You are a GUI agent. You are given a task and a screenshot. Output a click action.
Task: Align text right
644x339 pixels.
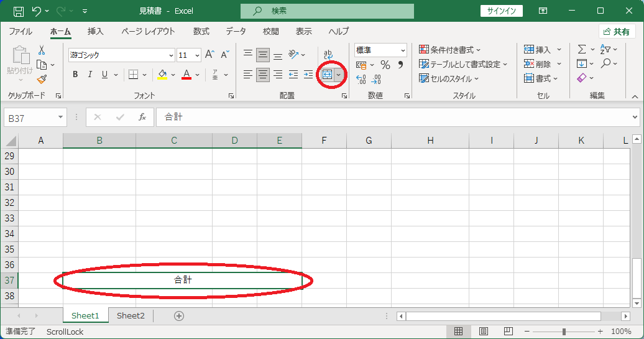278,75
